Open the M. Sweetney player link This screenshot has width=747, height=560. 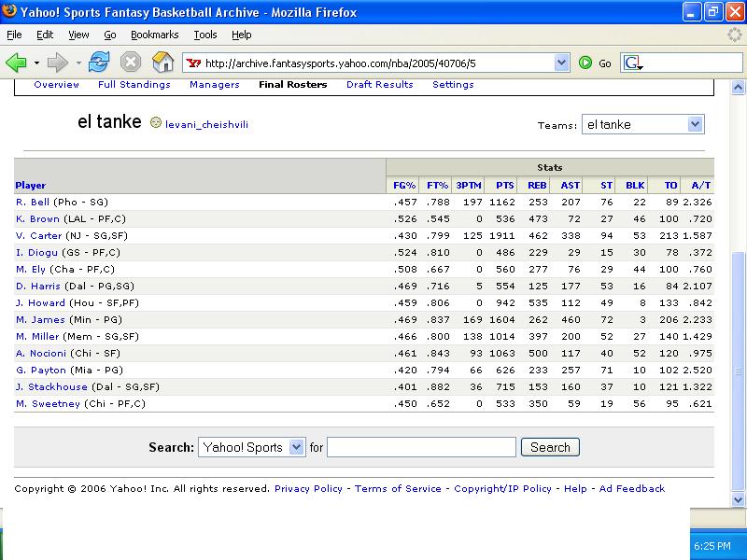48,404
